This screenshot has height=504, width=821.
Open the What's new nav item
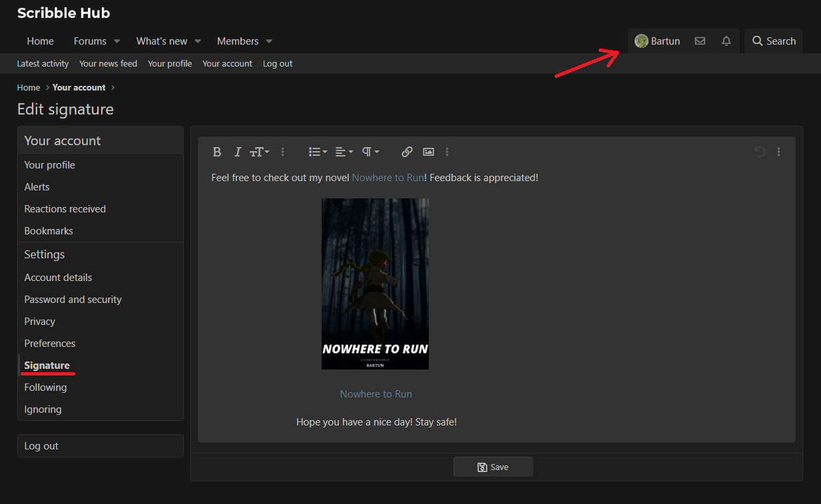tap(162, 41)
